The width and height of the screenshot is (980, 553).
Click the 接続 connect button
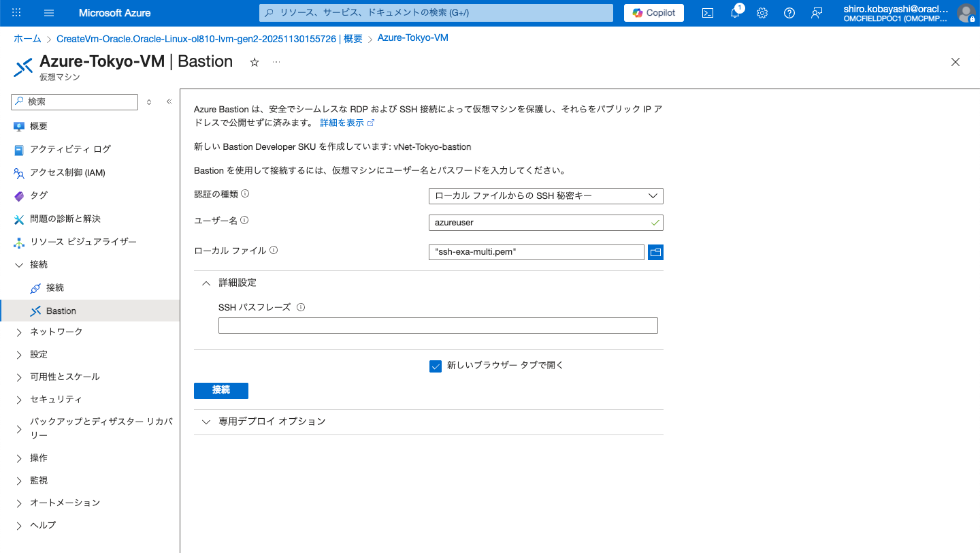tap(221, 390)
